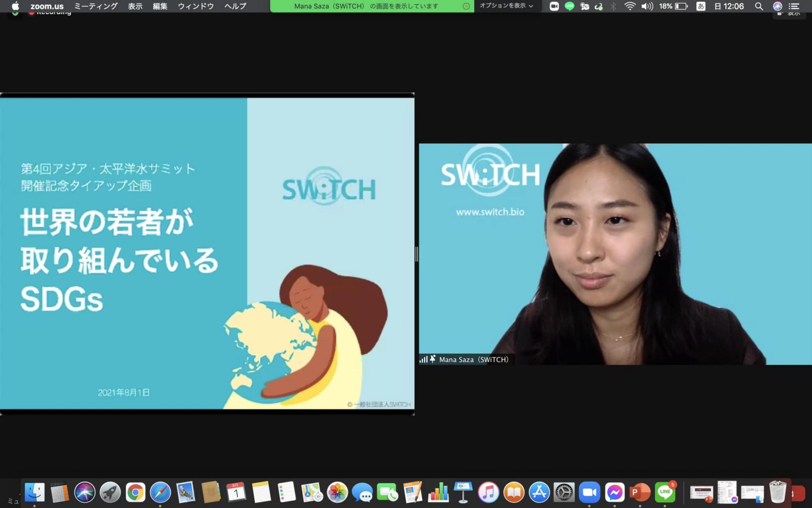This screenshot has width=812, height=508.
Task: Switch input source via あ icon
Action: point(701,6)
